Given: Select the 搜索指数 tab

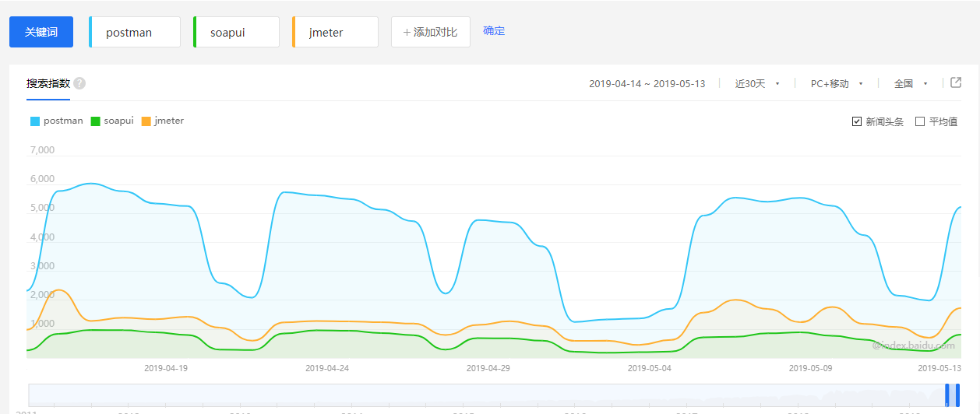Looking at the screenshot, I should tap(48, 83).
